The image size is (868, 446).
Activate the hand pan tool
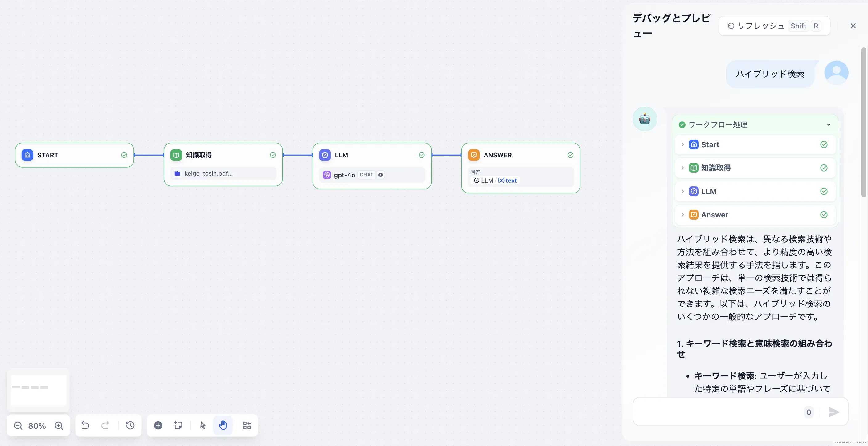223,425
